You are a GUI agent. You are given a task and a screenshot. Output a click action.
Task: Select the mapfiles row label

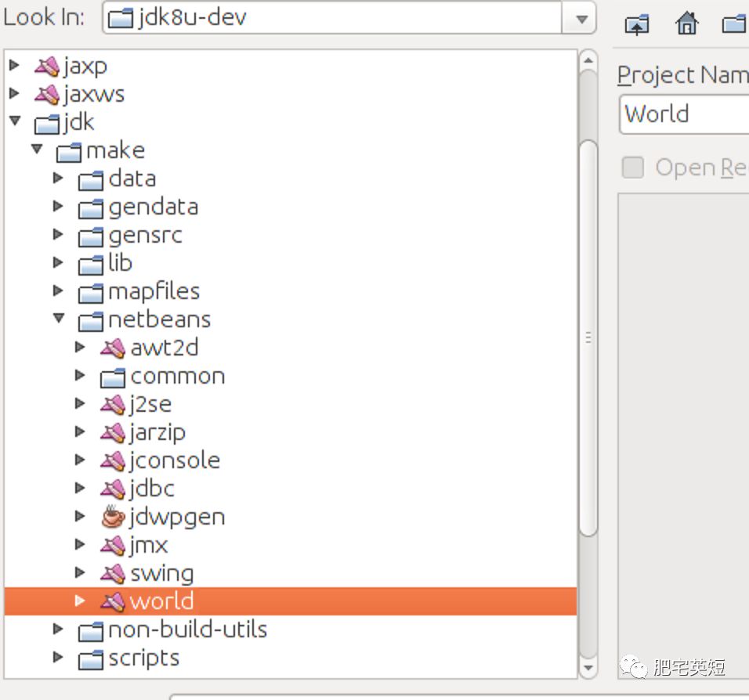154,292
